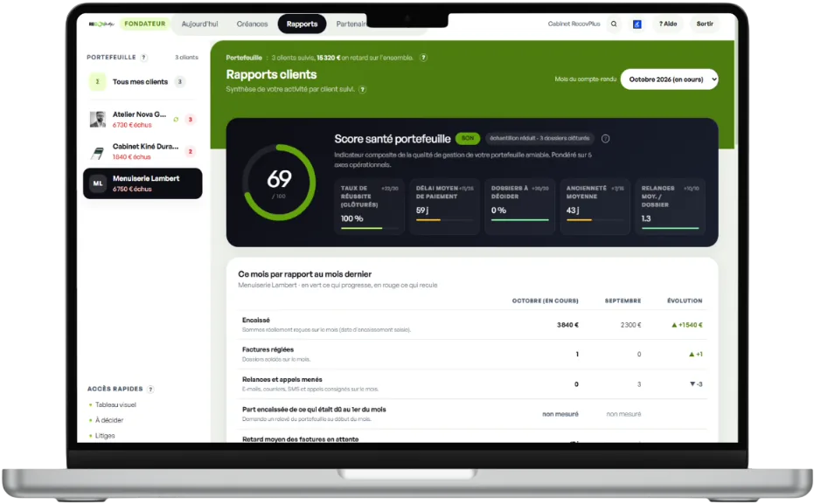The image size is (814, 504).
Task: Switch to the Aujourd'hui tab
Action: coord(200,24)
